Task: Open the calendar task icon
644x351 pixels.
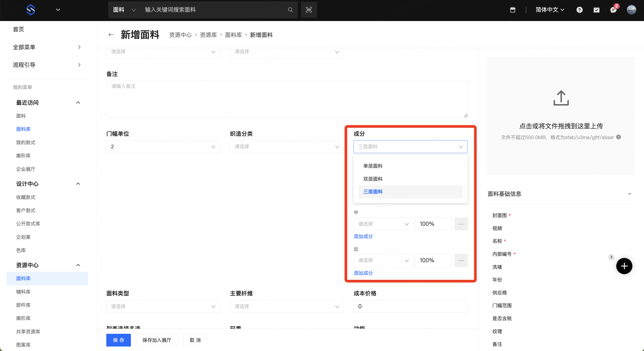Action: [x=596, y=10]
